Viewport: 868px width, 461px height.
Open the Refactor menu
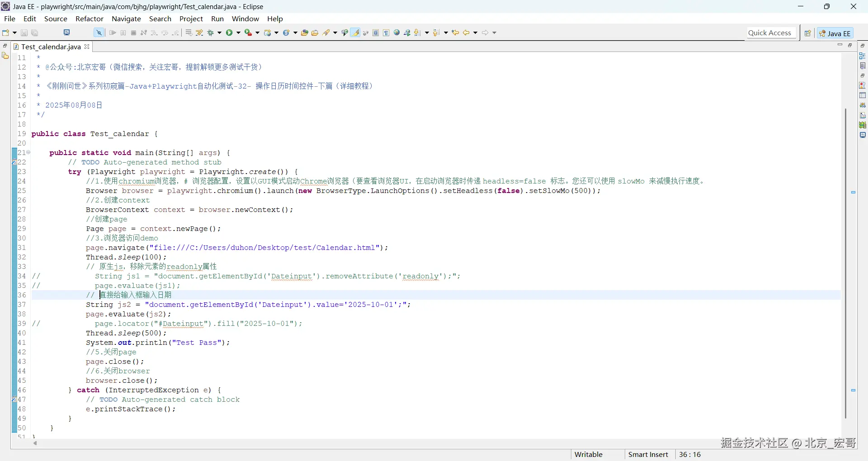point(90,19)
